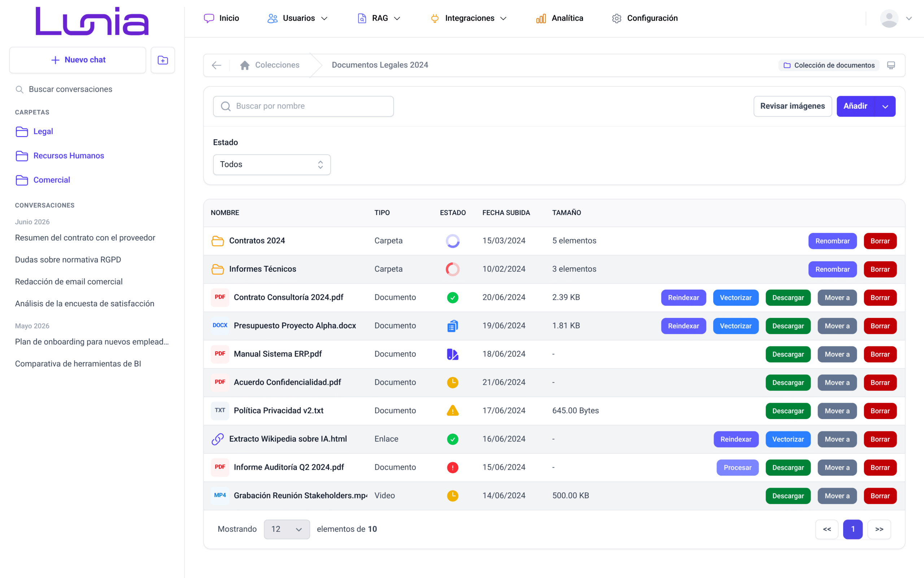The width and height of the screenshot is (924, 578).
Task: Click the green check status of Contrato Consultoría
Action: coord(453,297)
